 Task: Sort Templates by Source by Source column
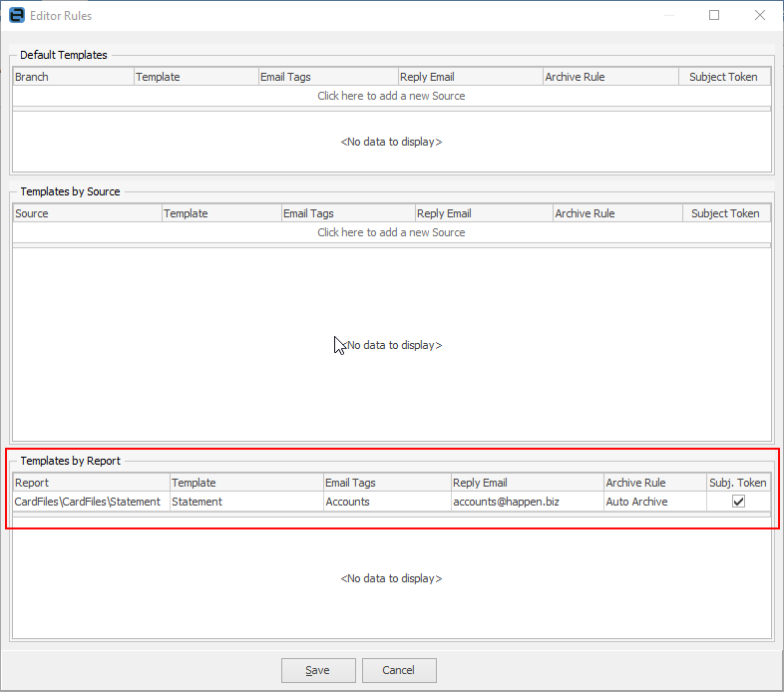(88, 213)
